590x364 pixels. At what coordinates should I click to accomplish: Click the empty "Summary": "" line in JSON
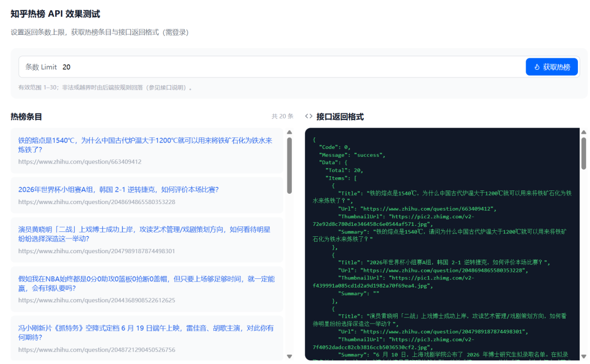pos(358,293)
